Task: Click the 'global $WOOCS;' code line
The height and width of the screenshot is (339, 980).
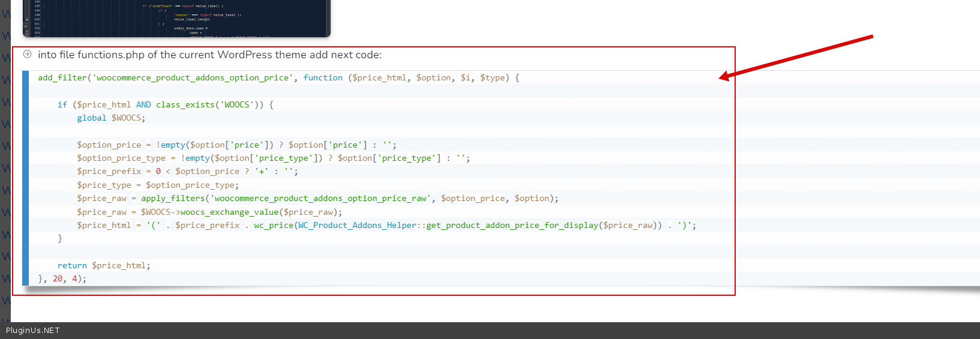Action: pos(111,118)
